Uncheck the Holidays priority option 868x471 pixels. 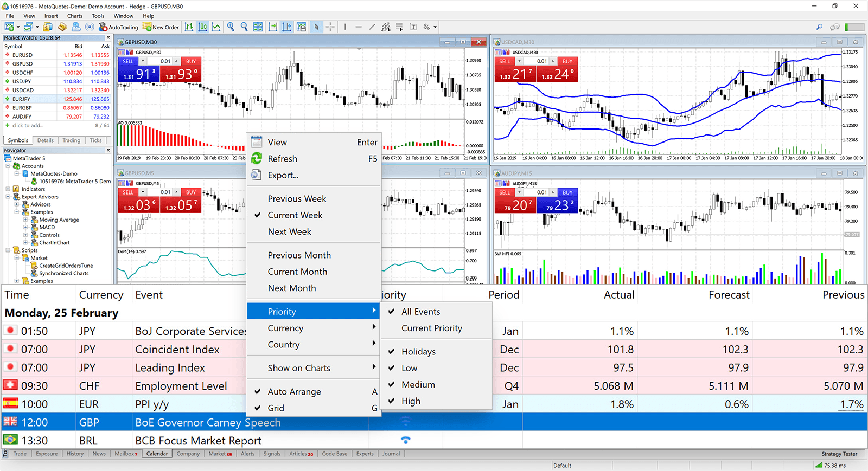click(418, 352)
